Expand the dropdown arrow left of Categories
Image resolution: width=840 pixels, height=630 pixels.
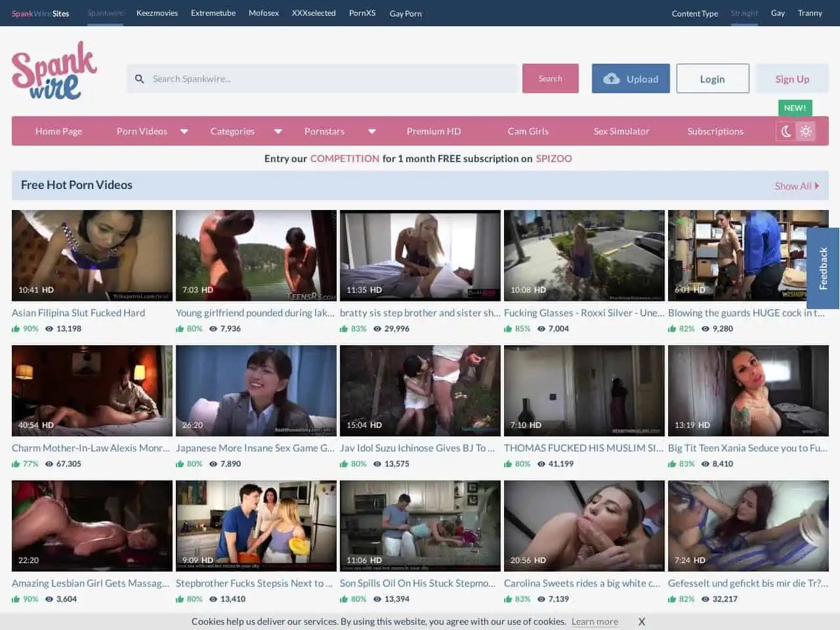[x=184, y=131]
